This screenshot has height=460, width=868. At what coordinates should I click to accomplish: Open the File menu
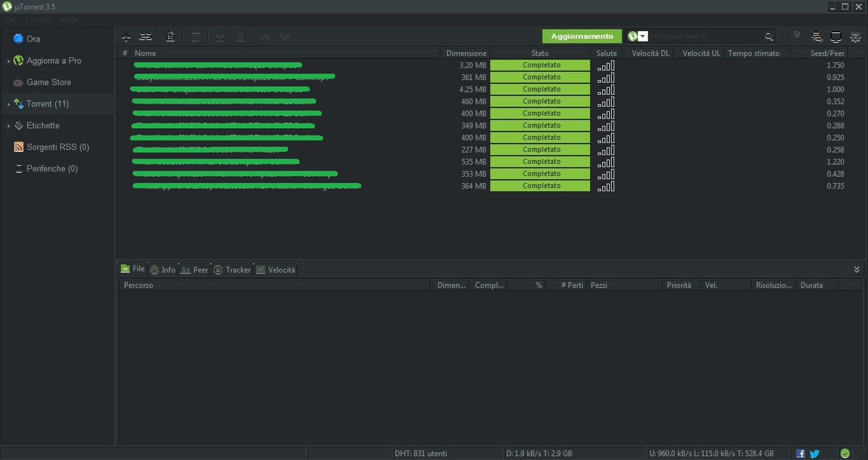[x=10, y=20]
